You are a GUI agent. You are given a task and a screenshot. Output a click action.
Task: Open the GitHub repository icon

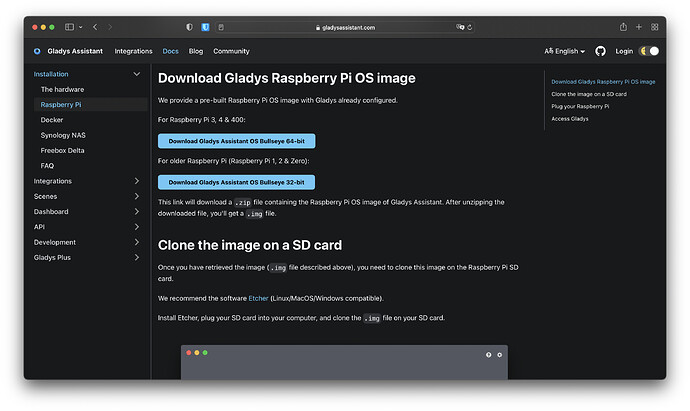click(x=600, y=51)
